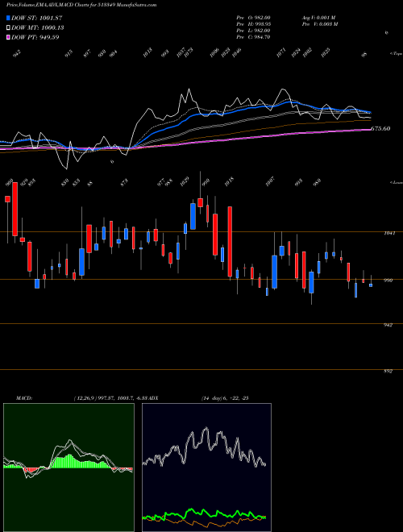The height and width of the screenshot is (532, 403).
Task: Click the blue DOW ST legend swatch
Action: point(8,18)
